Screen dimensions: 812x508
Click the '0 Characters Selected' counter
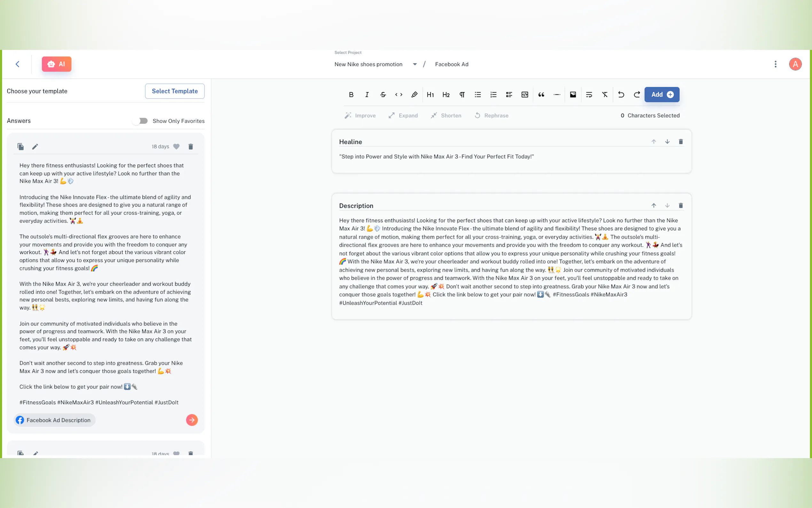(650, 115)
